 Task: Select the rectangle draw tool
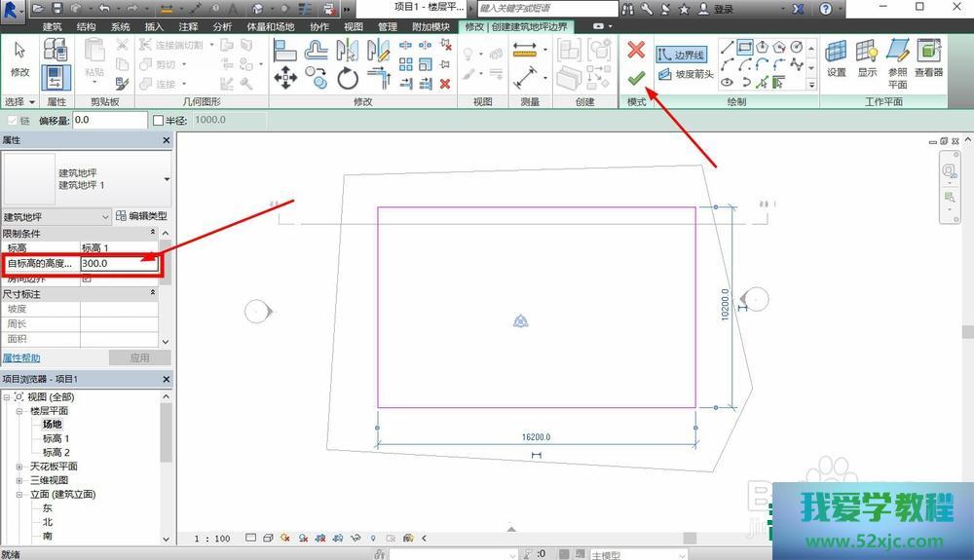745,46
